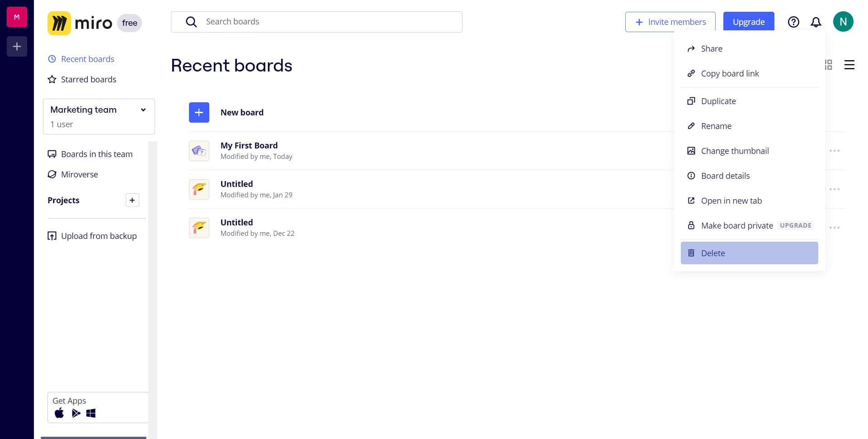This screenshot has height=439, width=868.
Task: Choose Duplicate from the context menu
Action: click(718, 101)
